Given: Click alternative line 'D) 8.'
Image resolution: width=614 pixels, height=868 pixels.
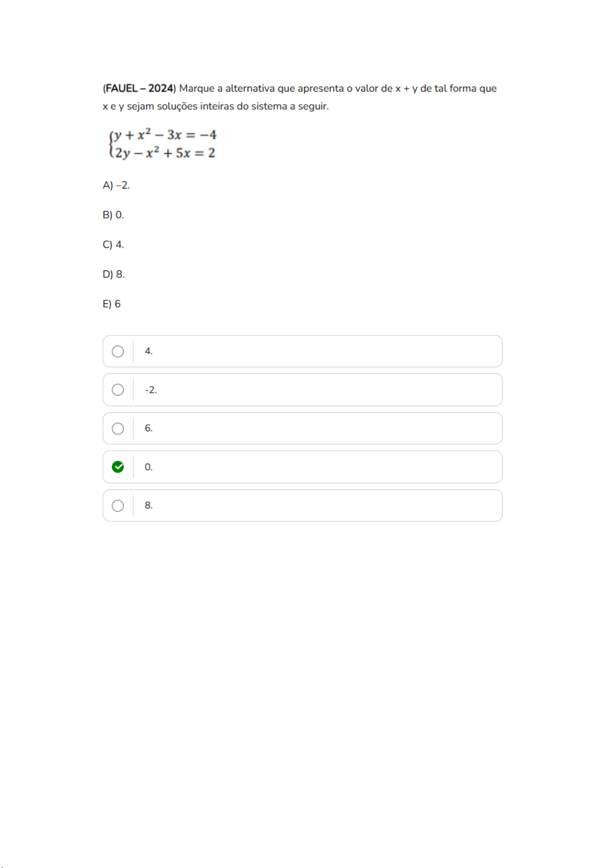Looking at the screenshot, I should [x=113, y=274].
